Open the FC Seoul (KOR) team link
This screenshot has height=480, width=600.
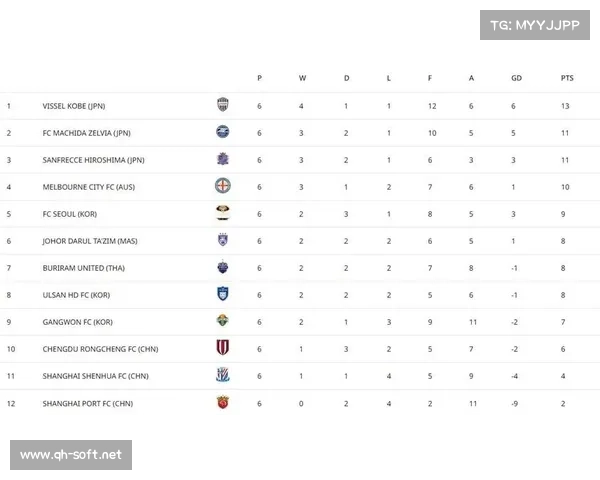coord(70,214)
